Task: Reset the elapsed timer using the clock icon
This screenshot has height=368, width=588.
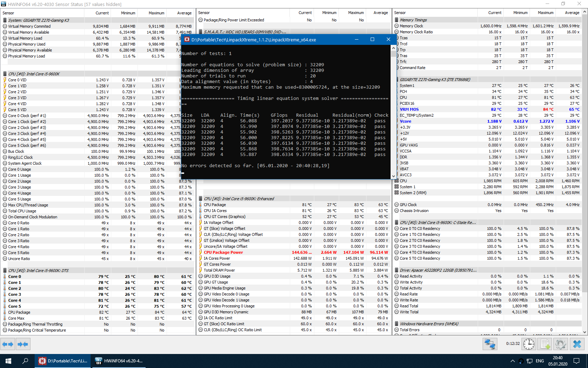Action: [x=529, y=344]
